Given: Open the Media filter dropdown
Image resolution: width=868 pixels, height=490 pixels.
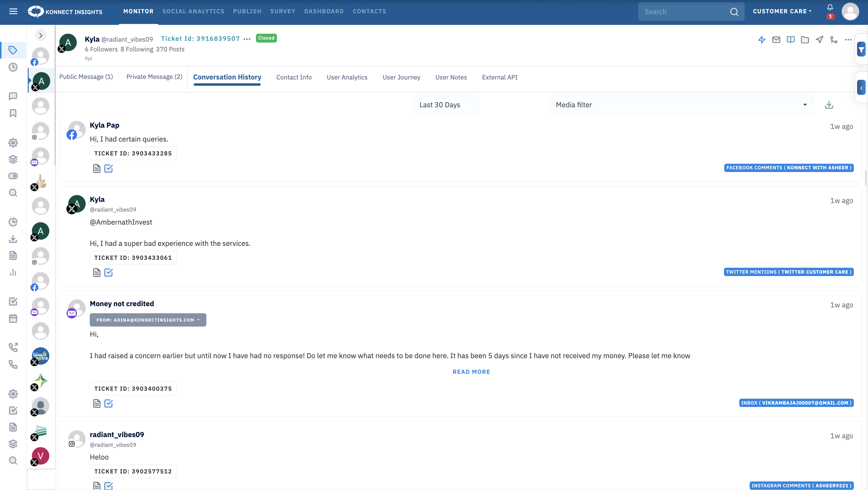Looking at the screenshot, I should 681,105.
